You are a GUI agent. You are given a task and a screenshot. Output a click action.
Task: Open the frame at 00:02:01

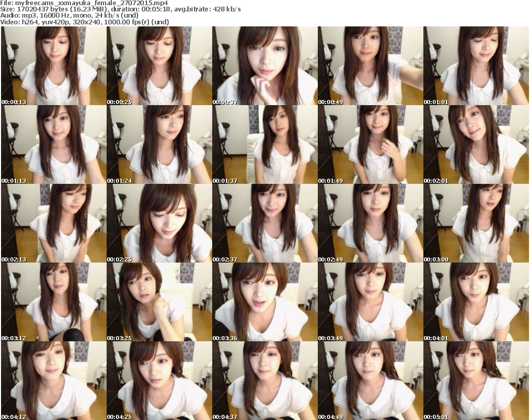[476, 144]
